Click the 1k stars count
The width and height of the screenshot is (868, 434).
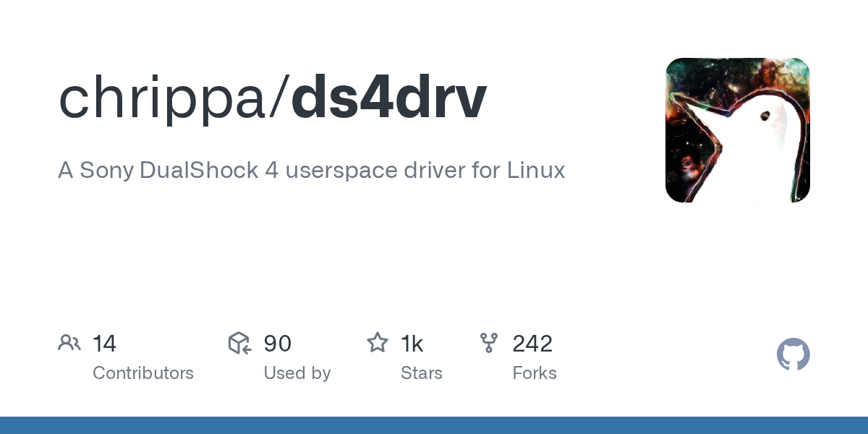(412, 344)
